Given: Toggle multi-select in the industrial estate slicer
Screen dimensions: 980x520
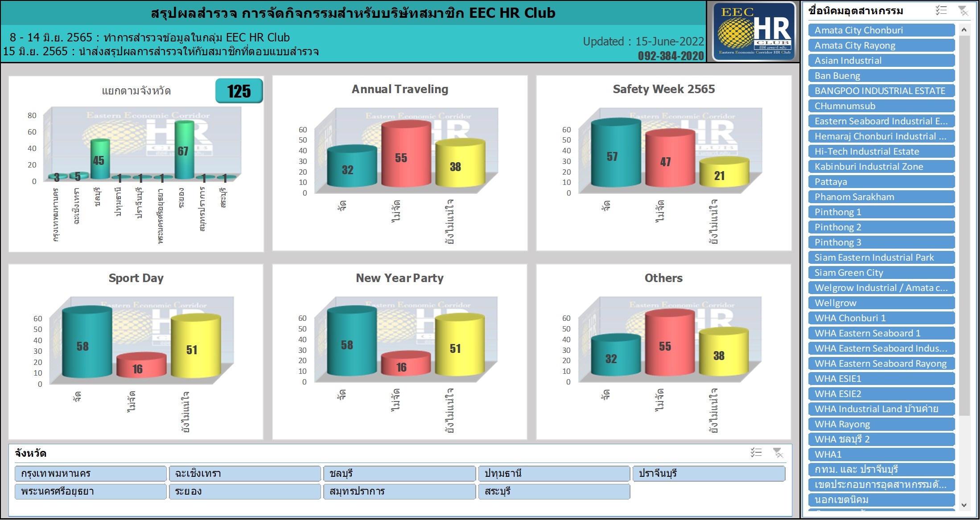Looking at the screenshot, I should coord(941,10).
